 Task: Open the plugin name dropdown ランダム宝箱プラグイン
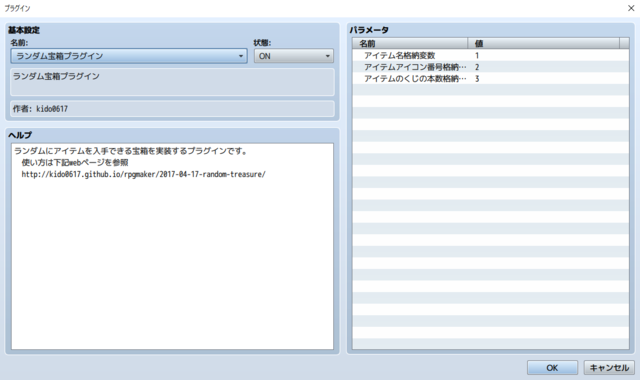129,56
